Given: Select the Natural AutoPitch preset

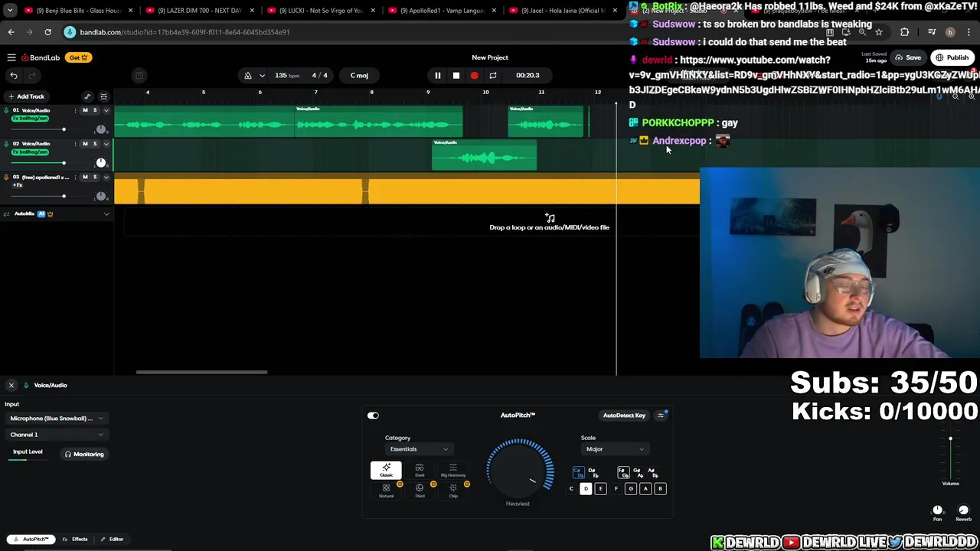Looking at the screenshot, I should coord(386,491).
